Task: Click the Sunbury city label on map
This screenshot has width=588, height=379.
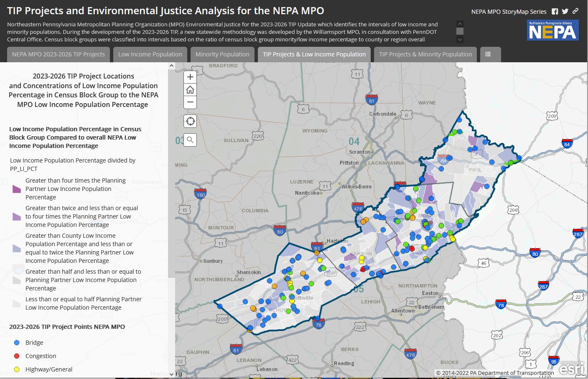Action: pyautogui.click(x=213, y=261)
